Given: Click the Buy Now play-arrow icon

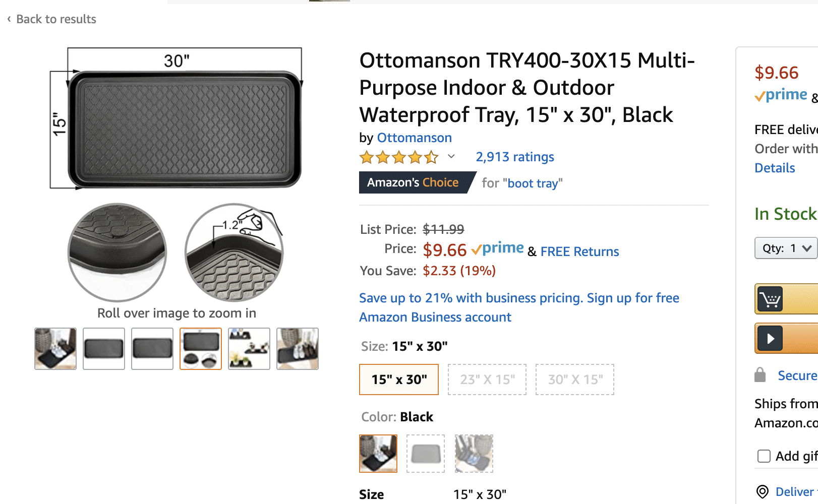Looking at the screenshot, I should point(770,338).
